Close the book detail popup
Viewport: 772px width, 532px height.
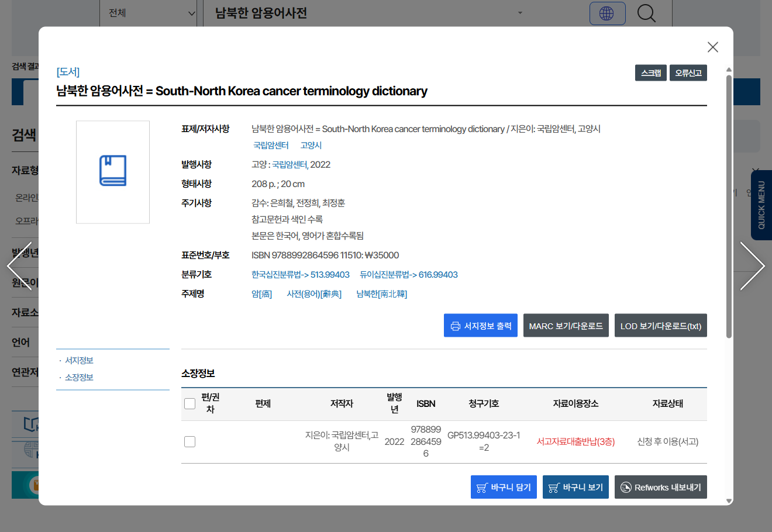[712, 47]
